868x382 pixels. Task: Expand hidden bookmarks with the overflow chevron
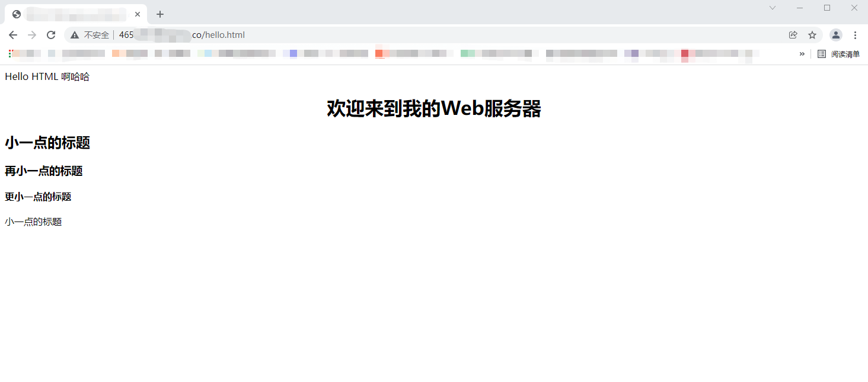pyautogui.click(x=802, y=53)
